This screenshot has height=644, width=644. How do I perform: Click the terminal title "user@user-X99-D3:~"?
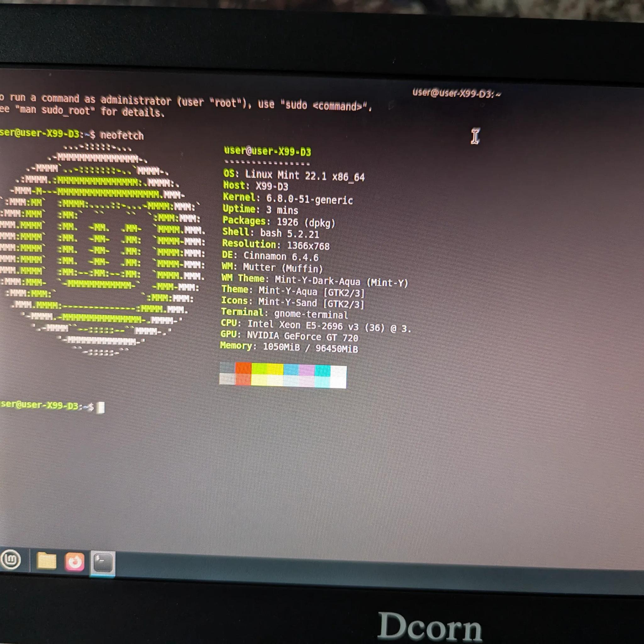[x=457, y=93]
